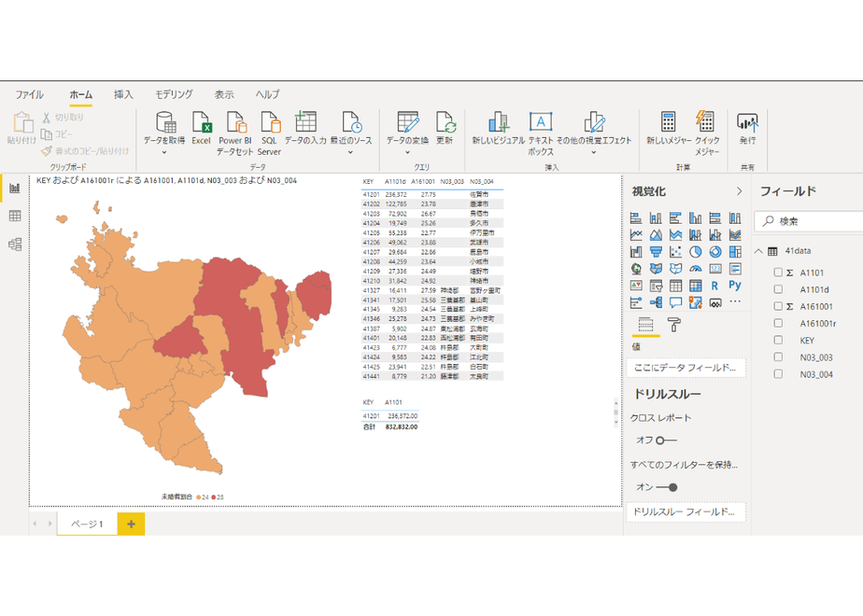Image resolution: width=863 pixels, height=616 pixels.
Task: Select the ribbon chart visual
Action: 735,235
